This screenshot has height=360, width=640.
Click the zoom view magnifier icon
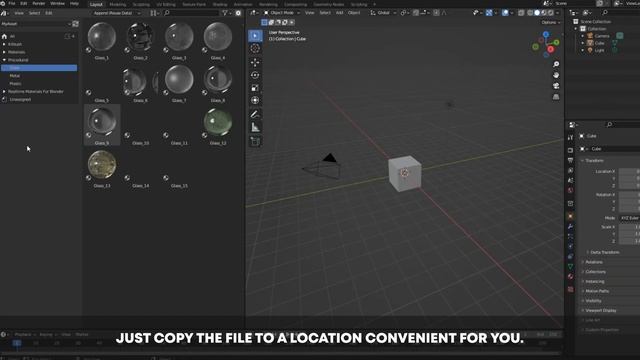click(556, 64)
